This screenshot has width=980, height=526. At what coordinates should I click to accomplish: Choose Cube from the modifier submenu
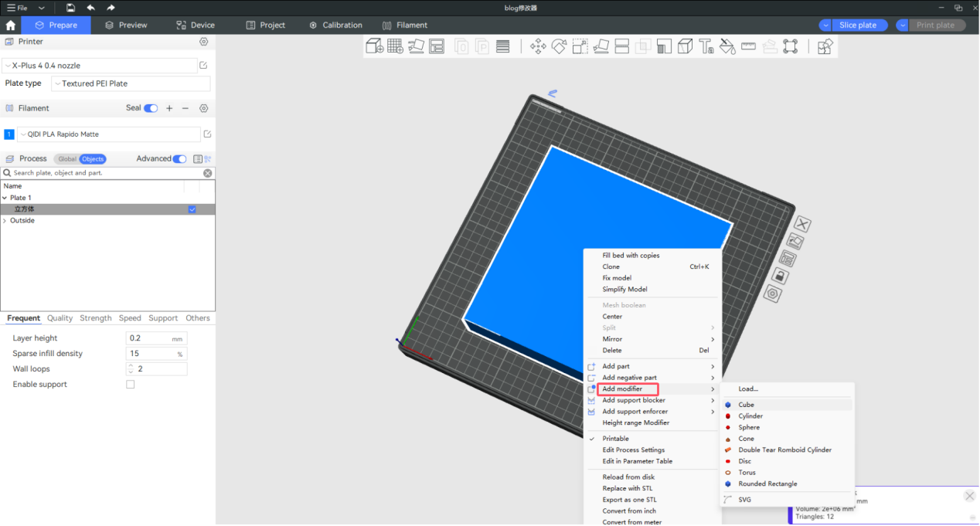[x=746, y=405]
